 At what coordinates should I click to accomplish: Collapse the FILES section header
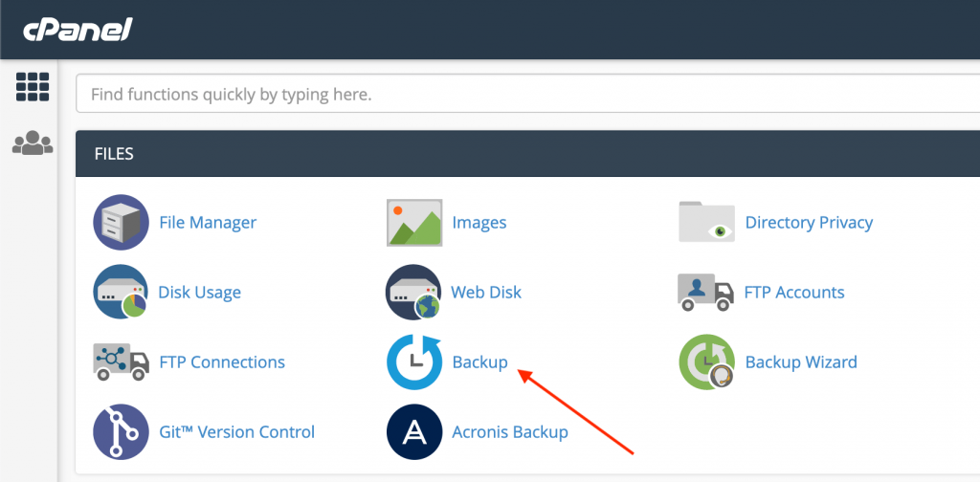tap(527, 154)
